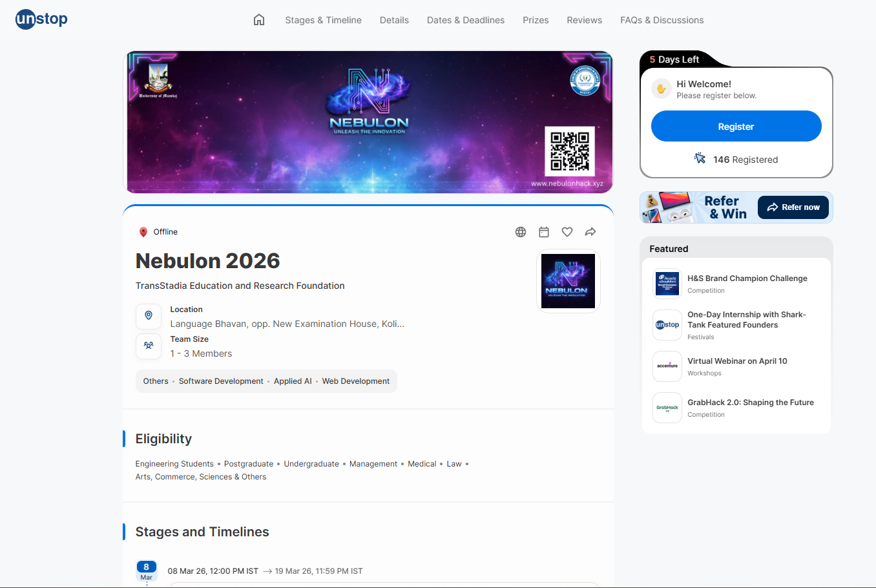Viewport: 876px width, 588px height.
Task: Click the globe website icon on event card
Action: tap(521, 231)
